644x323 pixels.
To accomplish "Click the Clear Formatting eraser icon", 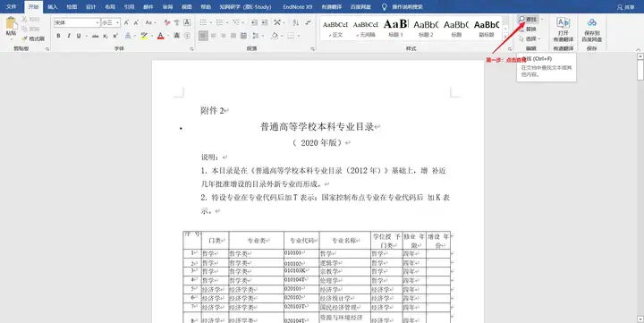I will point(166,22).
